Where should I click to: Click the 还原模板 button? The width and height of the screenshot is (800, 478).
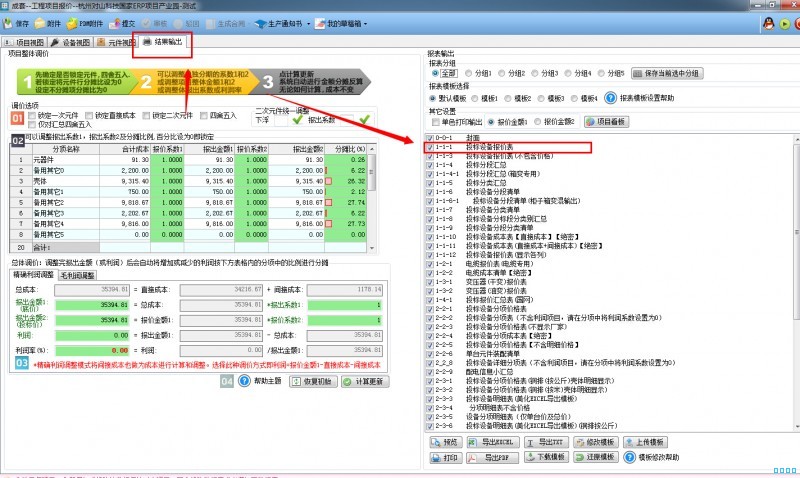[x=595, y=458]
